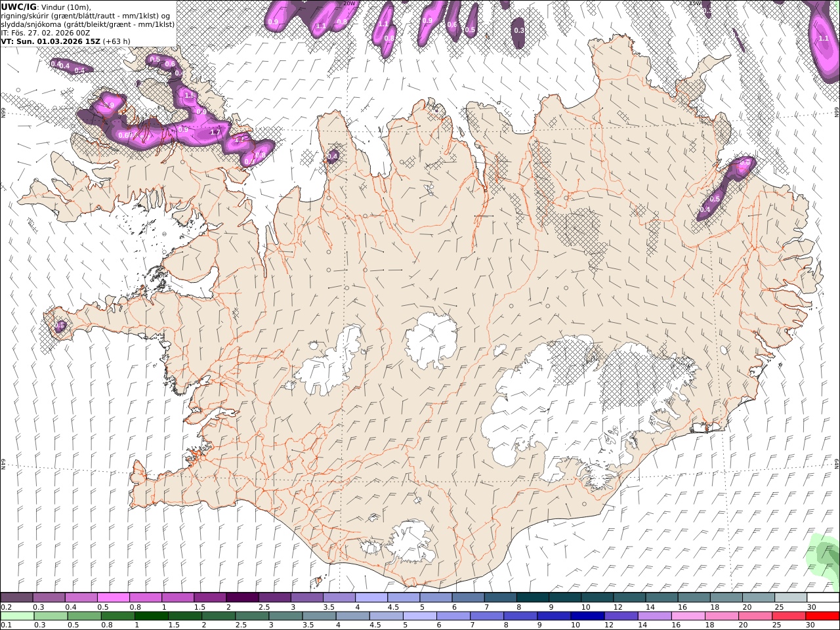Click the white Hofsjökull glacier in central Iceland
The image size is (840, 630).
point(430,340)
